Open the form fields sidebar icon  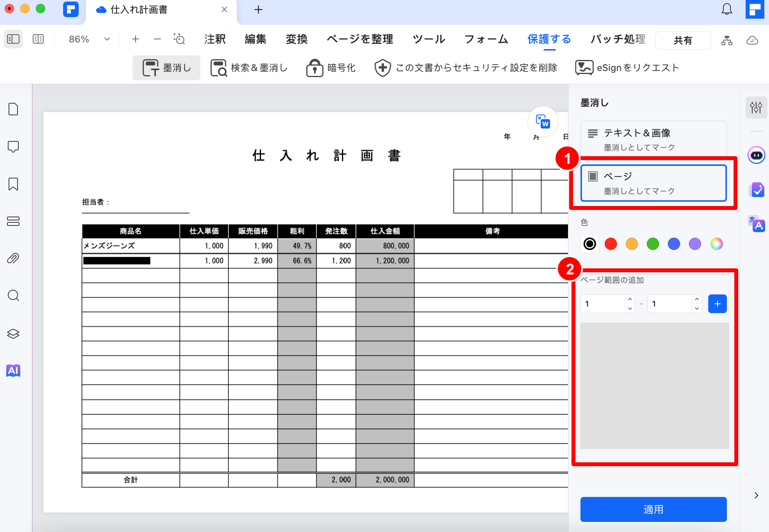[x=13, y=221]
